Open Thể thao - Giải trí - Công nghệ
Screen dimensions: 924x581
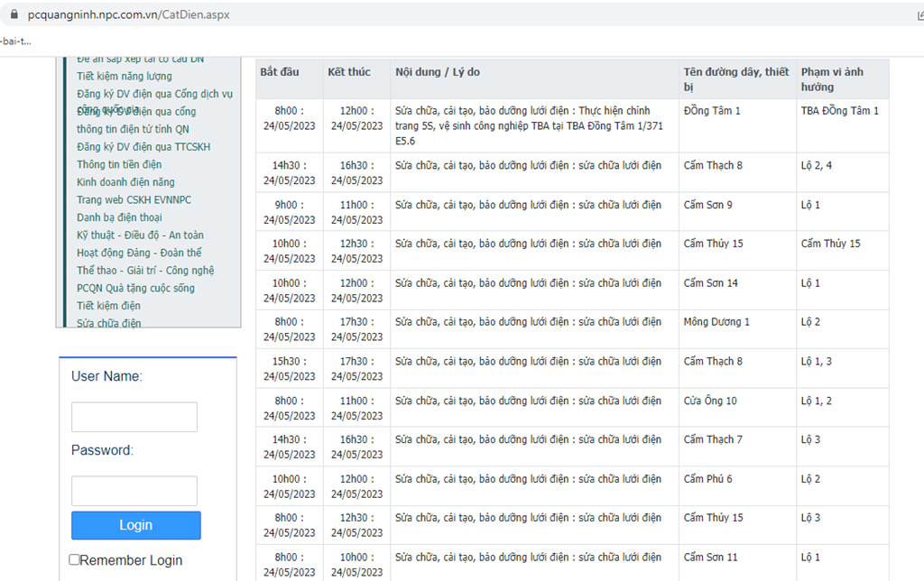pyautogui.click(x=145, y=271)
